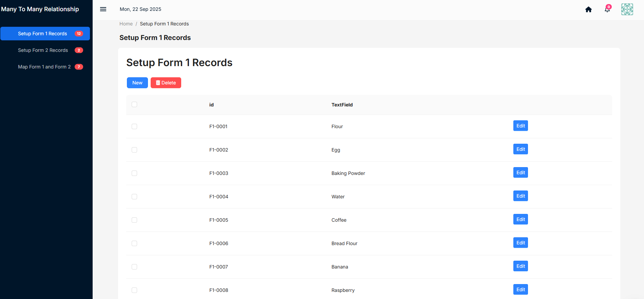
Task: Click the TextField column header
Action: click(342, 105)
